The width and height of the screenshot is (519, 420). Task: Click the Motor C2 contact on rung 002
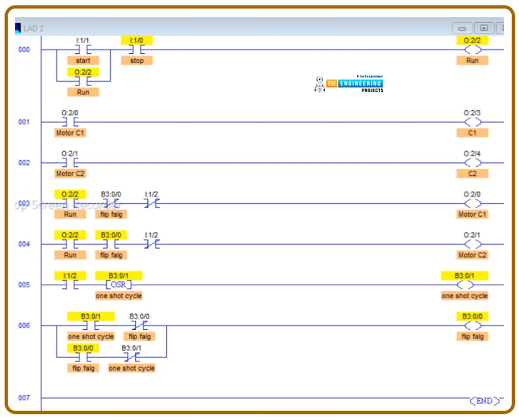tap(70, 163)
